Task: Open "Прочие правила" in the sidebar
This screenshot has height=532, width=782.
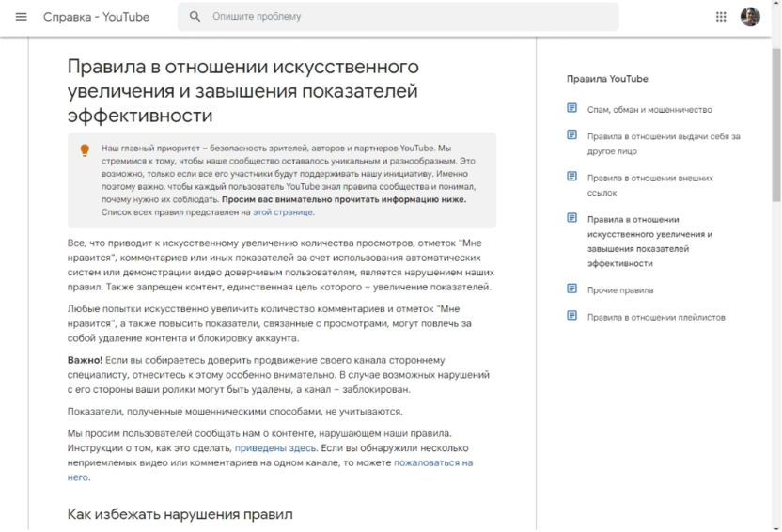Action: [620, 290]
